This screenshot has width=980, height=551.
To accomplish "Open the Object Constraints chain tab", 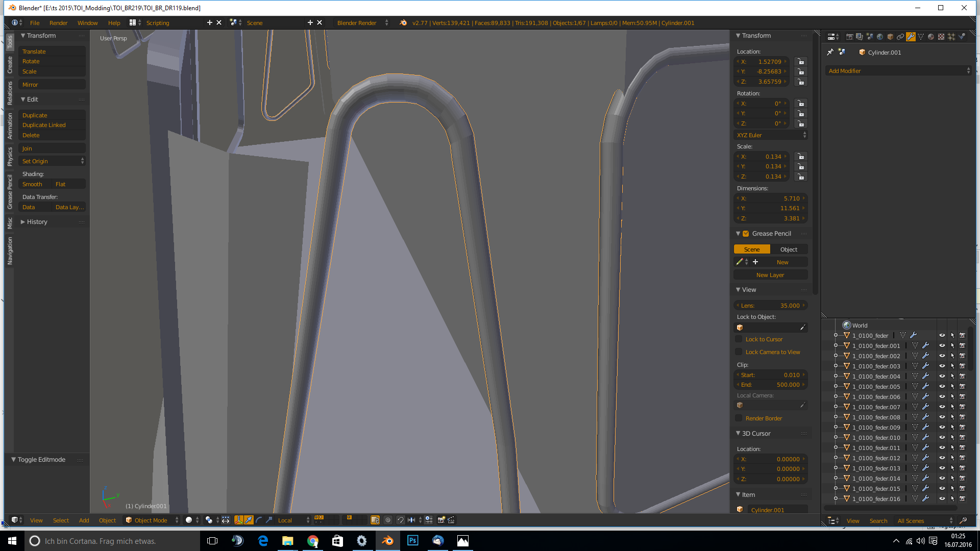I will click(900, 37).
